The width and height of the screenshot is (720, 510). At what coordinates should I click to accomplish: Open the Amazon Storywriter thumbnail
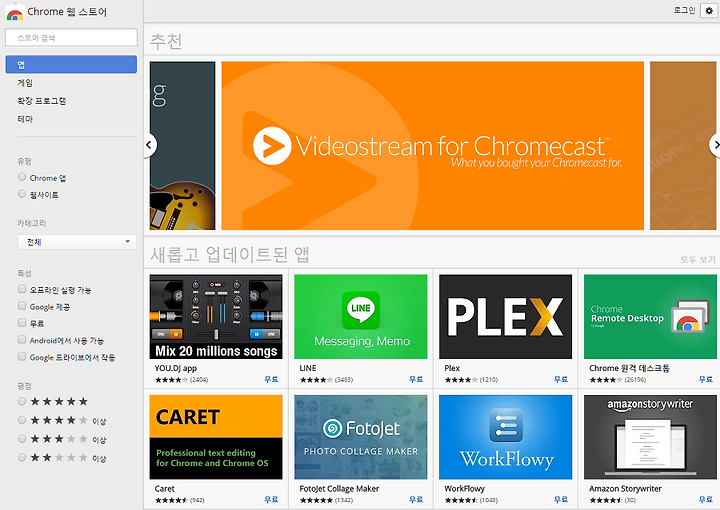coord(650,437)
